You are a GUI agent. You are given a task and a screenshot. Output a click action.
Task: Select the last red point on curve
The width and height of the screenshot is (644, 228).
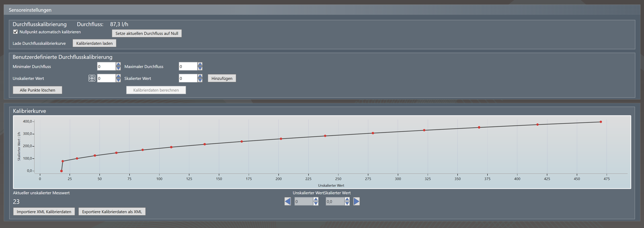(600, 122)
